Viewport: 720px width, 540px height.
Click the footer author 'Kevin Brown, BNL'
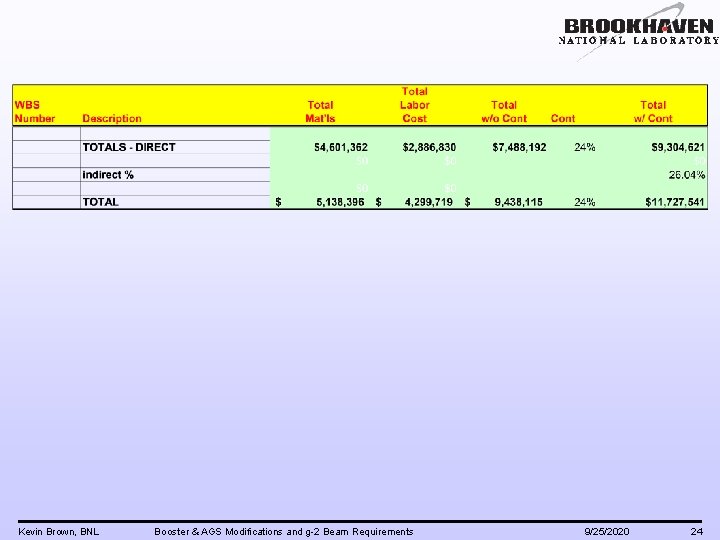click(58, 532)
